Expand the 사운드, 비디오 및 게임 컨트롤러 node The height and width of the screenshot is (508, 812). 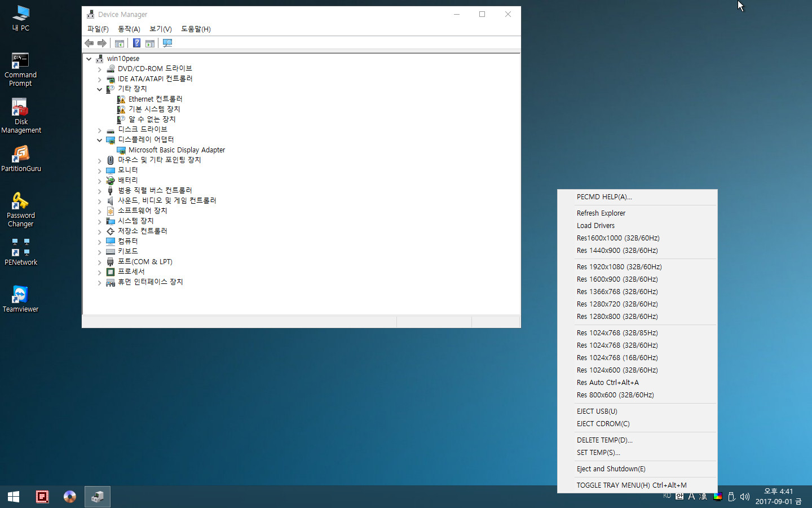100,201
